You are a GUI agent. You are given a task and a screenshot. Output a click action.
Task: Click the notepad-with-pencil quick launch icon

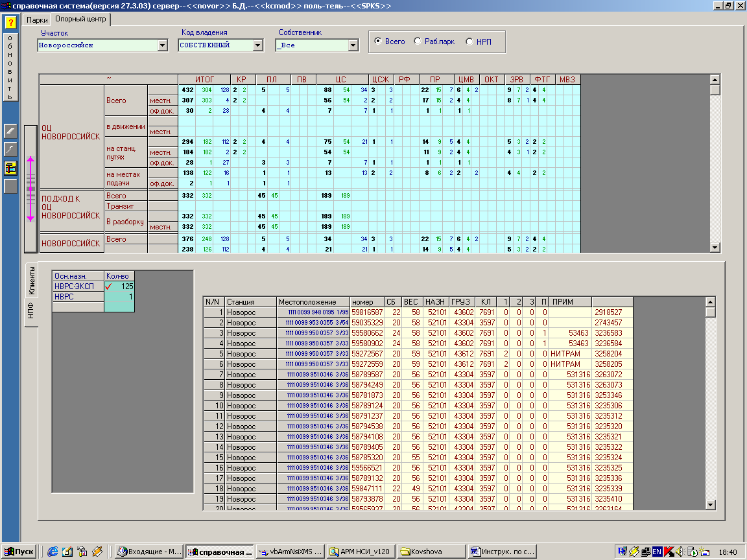point(67,552)
